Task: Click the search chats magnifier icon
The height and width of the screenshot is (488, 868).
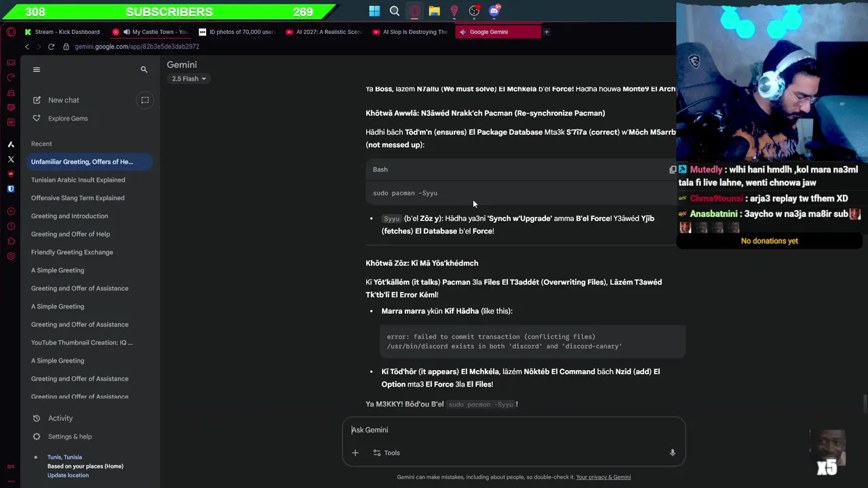Action: [x=144, y=69]
